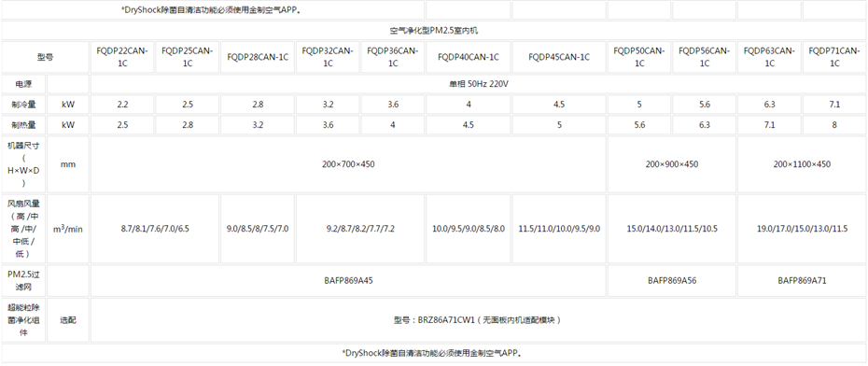Screen dimensions: 868x366
Task: Click the 19.0/17.0/15.0/13.0/11.5 airflow cell
Action: [802, 229]
